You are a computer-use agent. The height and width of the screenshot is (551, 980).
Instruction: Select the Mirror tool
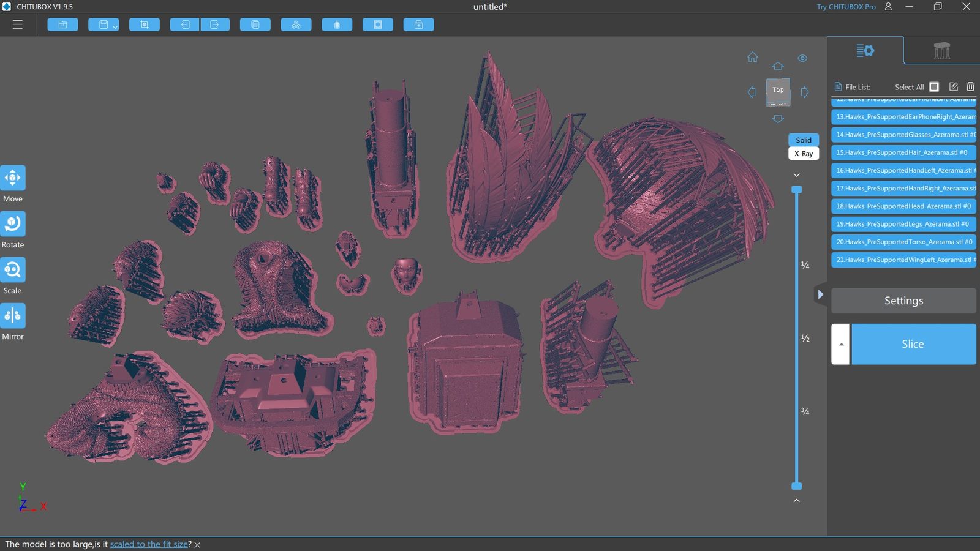[x=13, y=315]
